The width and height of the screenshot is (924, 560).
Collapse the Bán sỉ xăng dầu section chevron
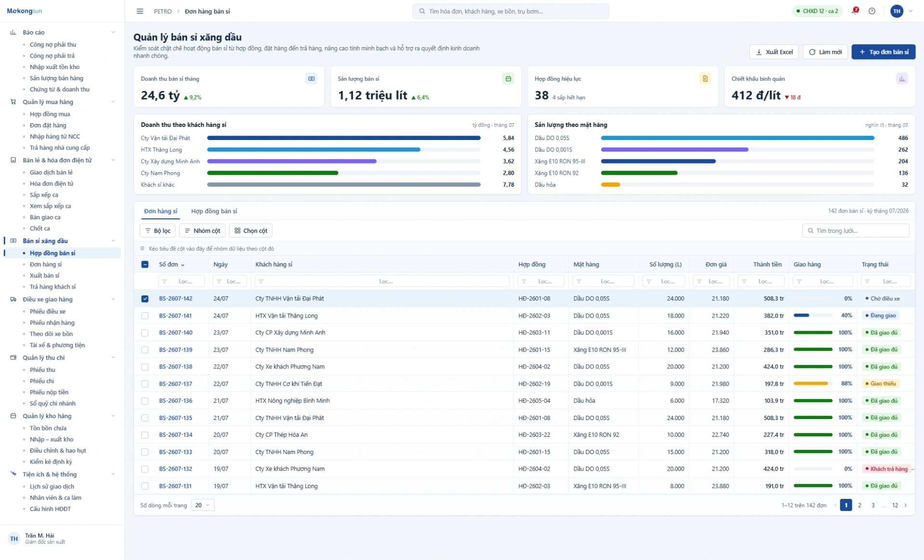pos(113,241)
